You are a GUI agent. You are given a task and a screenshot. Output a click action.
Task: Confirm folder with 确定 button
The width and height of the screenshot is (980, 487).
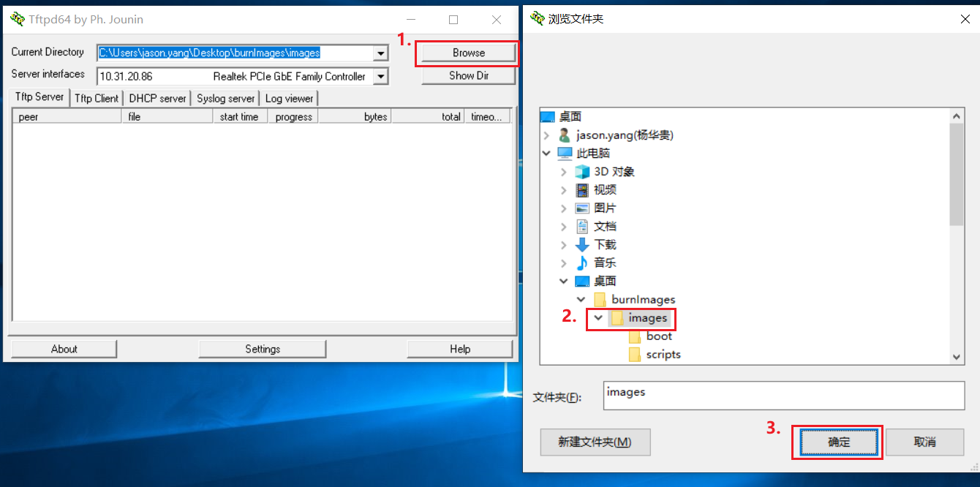[x=839, y=442]
